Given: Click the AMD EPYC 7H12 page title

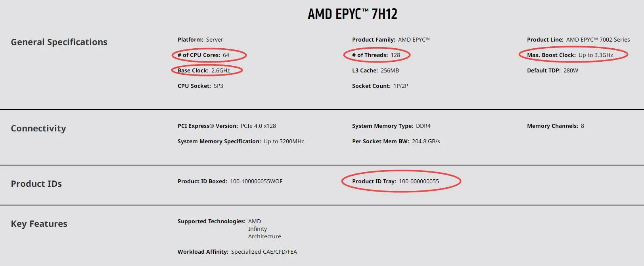Looking at the screenshot, I should click(x=352, y=14).
